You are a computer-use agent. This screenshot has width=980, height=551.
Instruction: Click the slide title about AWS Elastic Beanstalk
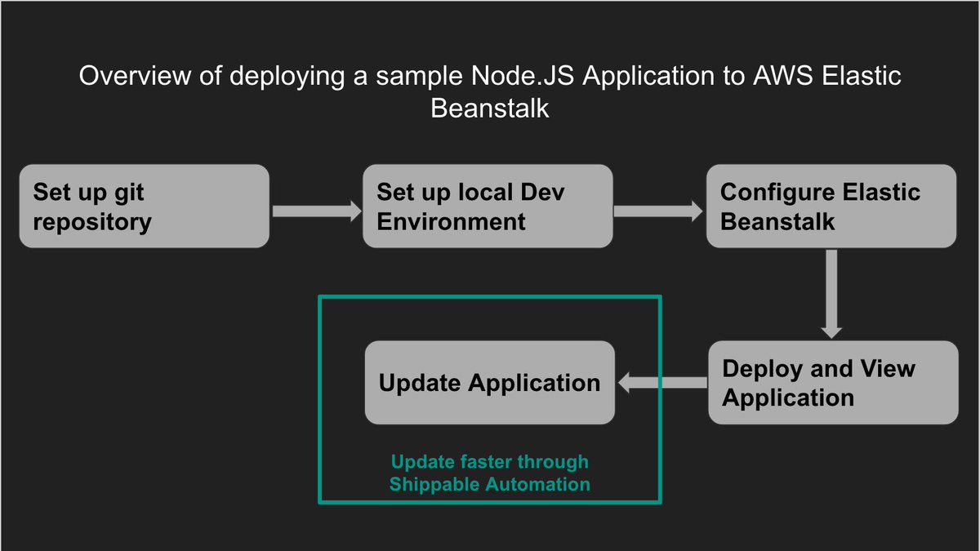[x=490, y=91]
